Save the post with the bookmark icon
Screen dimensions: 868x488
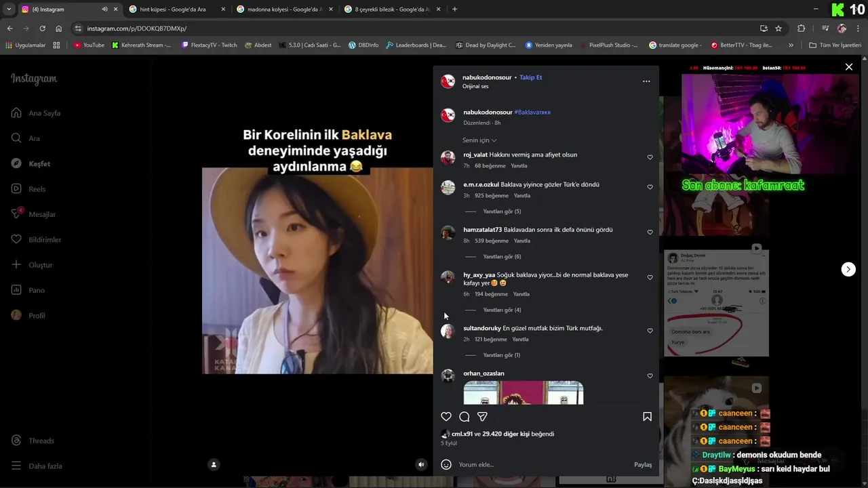[x=647, y=417]
